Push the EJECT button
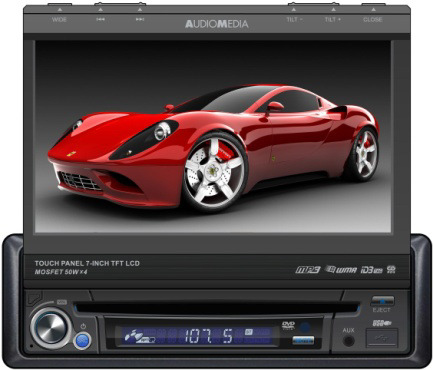433x370 pixels. click(382, 300)
